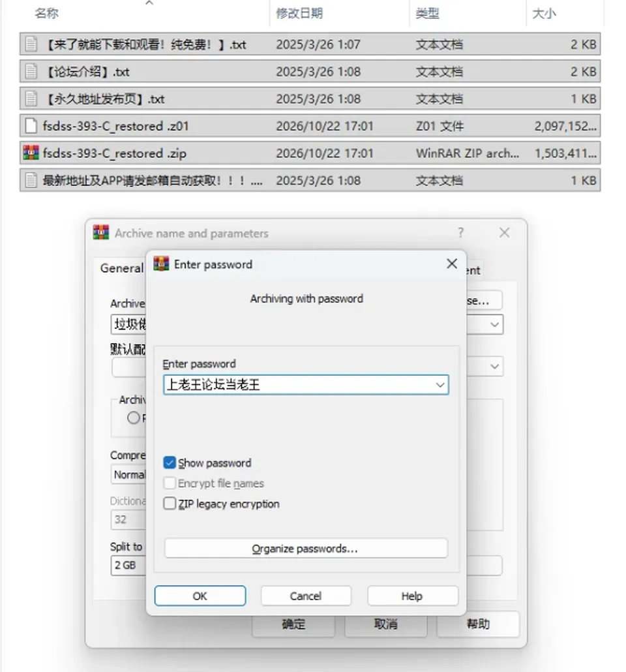
Task: Click Help in the Enter password dialog
Action: (x=412, y=596)
